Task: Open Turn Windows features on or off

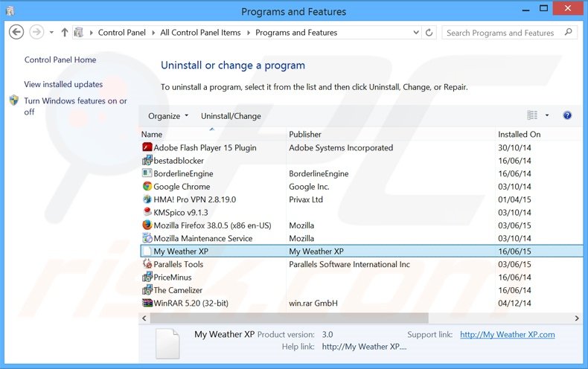Action: pos(75,106)
